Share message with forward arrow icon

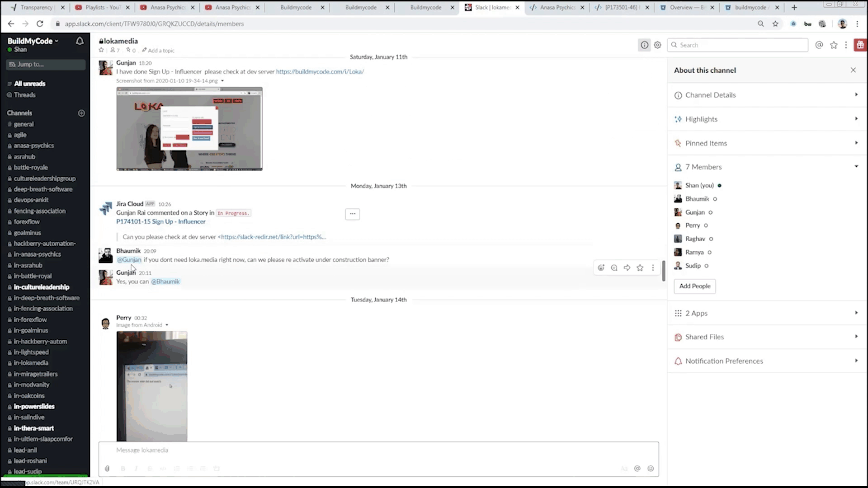pyautogui.click(x=627, y=267)
